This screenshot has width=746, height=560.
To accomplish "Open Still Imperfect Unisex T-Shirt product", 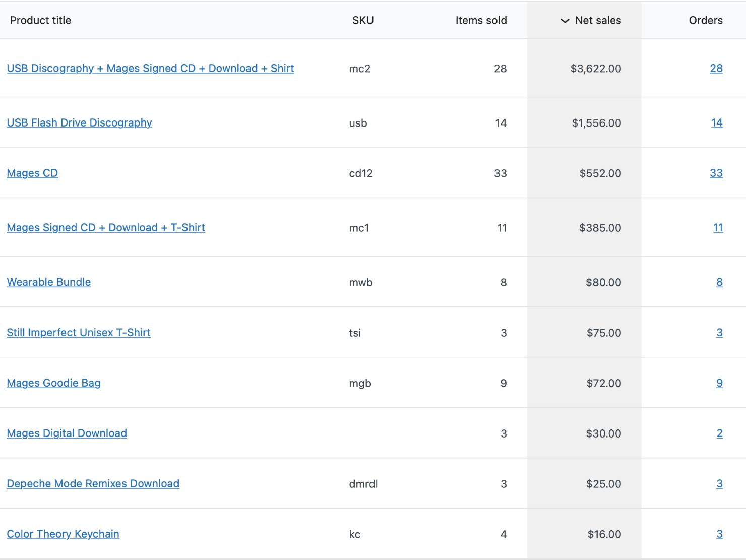I will pyautogui.click(x=79, y=333).
